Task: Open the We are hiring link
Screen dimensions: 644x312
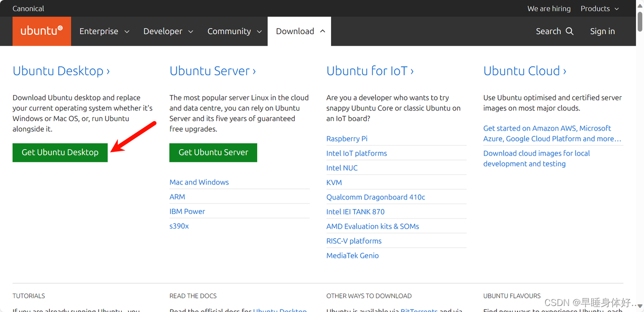Action: [x=549, y=9]
